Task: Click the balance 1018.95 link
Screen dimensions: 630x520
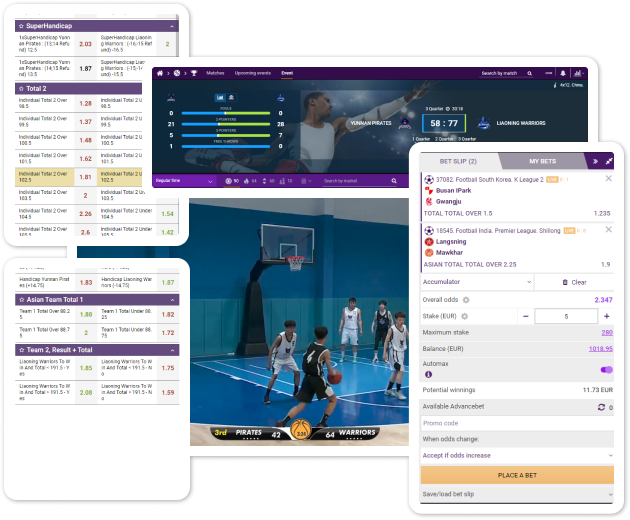Action: 601,349
